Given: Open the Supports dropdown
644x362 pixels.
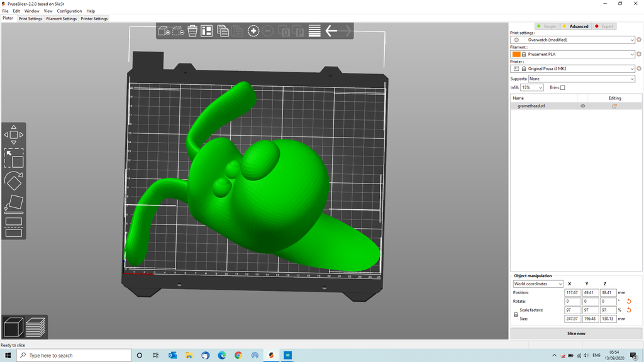Looking at the screenshot, I should click(582, 79).
